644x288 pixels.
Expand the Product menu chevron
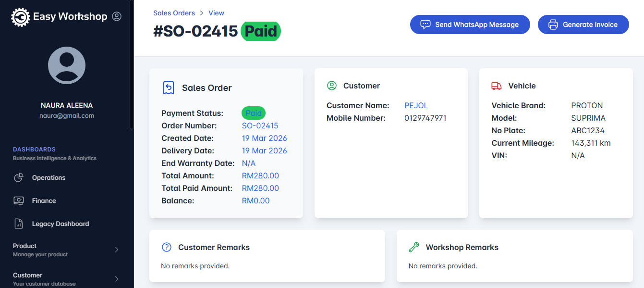[117, 250]
